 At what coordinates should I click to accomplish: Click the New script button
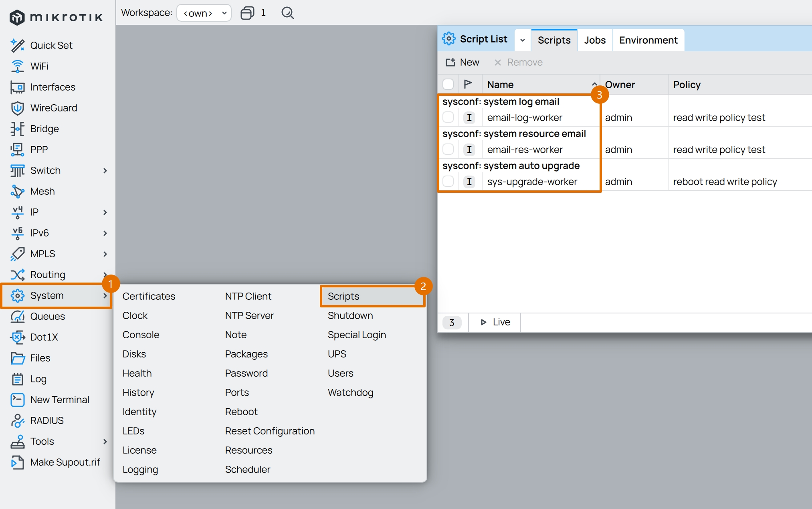(463, 62)
